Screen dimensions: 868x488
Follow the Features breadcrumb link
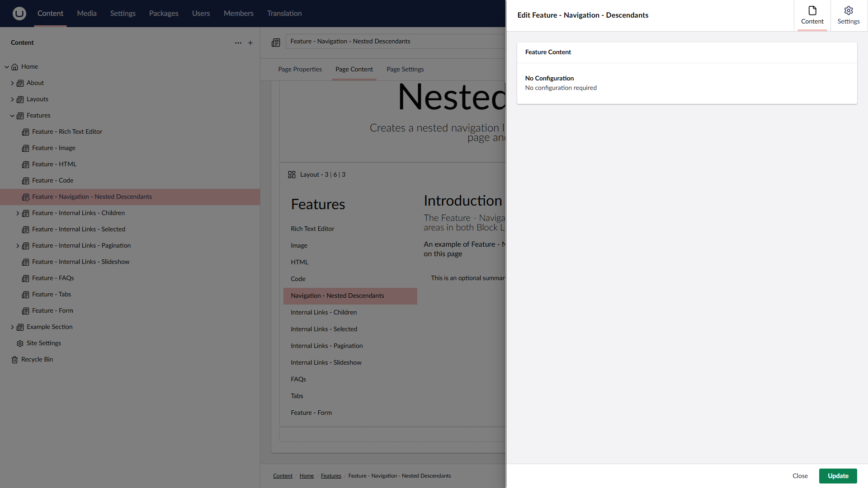tap(331, 476)
